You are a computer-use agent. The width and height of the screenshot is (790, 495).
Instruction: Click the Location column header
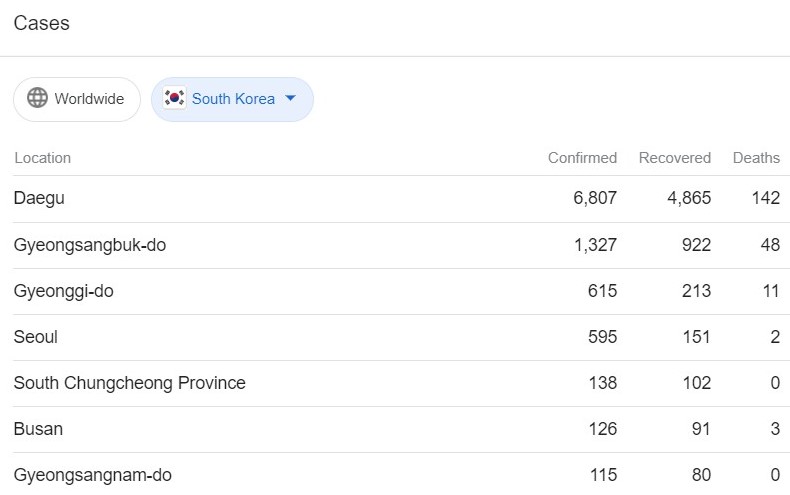point(42,158)
